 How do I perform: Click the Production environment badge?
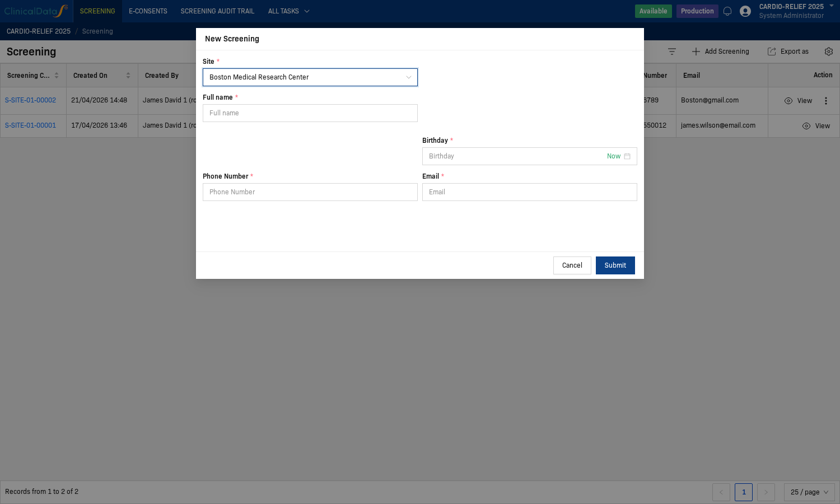697,11
